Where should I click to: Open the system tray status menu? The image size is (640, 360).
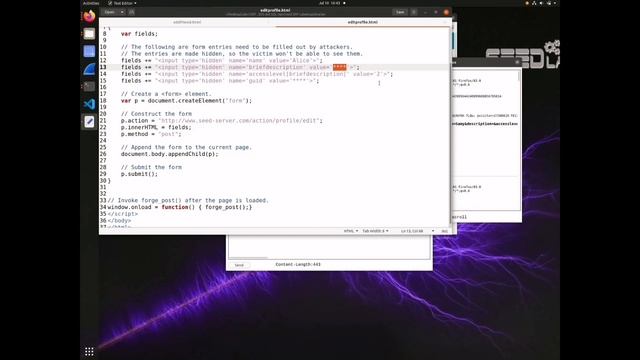(x=541, y=3)
